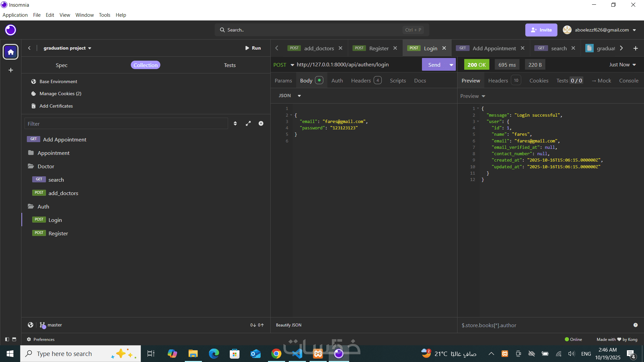Screen dimensions: 644x362
Task: Click the sort order icon beside Filter
Action: 235,124
